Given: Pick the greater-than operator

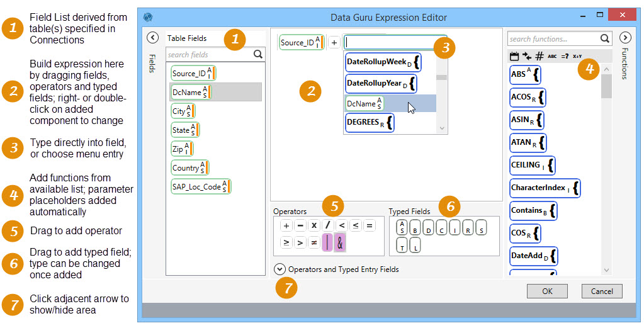Looking at the screenshot, I should [x=300, y=242].
